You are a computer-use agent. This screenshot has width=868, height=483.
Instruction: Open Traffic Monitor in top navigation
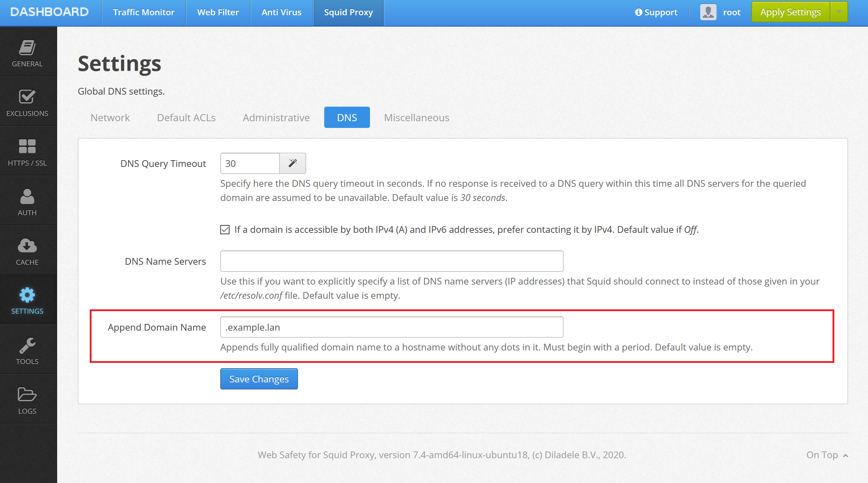[144, 12]
